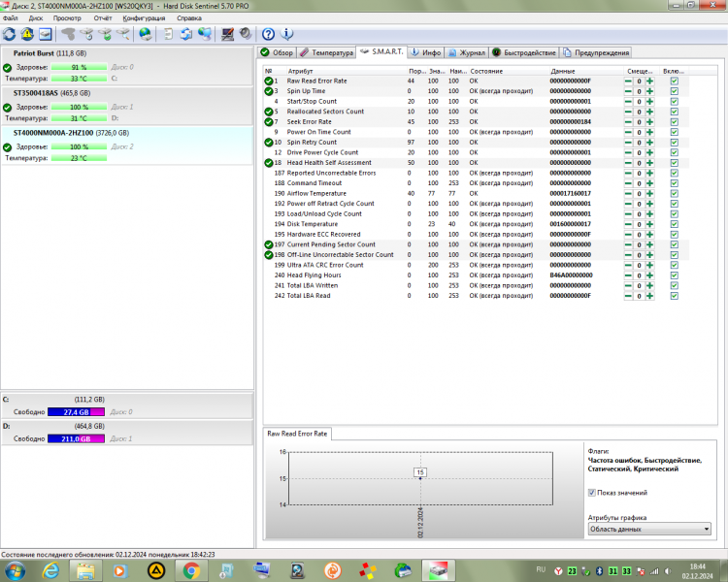Click green check icon next to Patriot Burst health
The width and height of the screenshot is (728, 582).
click(x=7, y=67)
